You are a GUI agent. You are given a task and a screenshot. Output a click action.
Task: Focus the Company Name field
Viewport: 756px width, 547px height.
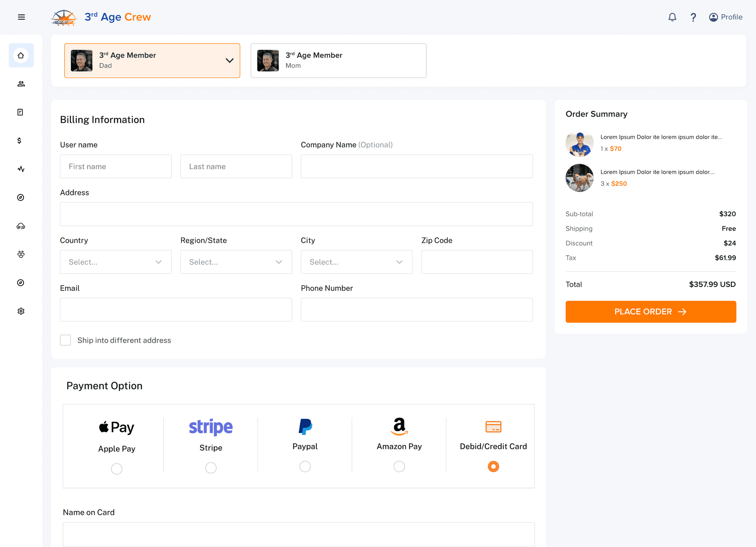(x=417, y=166)
